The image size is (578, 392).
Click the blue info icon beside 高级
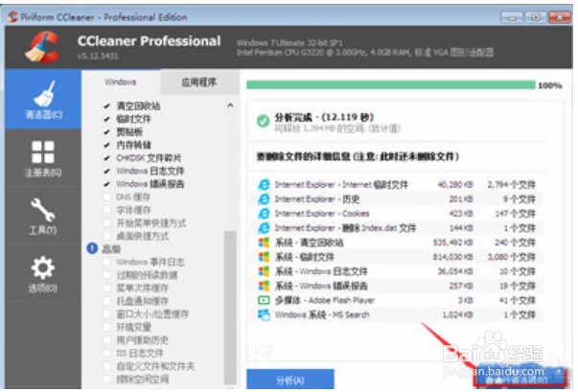point(92,248)
